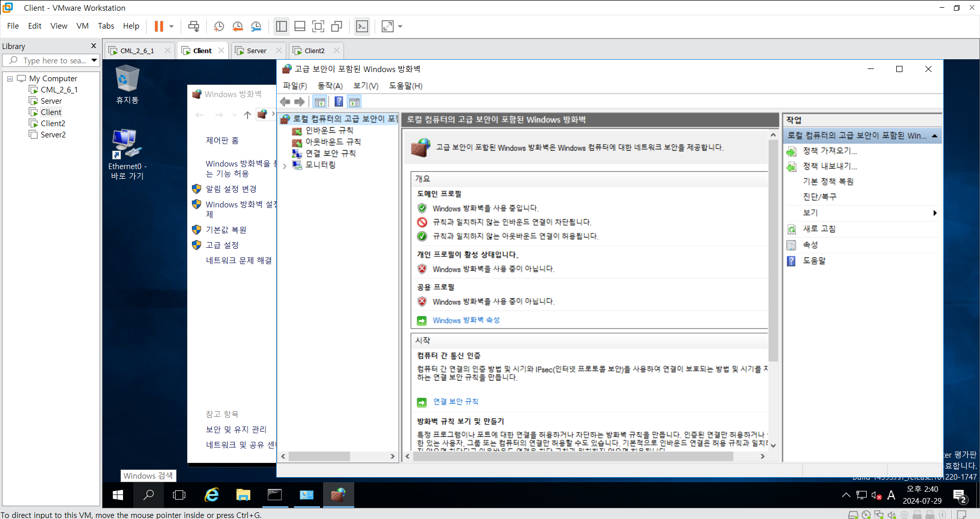Open the VMware console view icon
This screenshot has width=980, height=519.
click(x=362, y=26)
